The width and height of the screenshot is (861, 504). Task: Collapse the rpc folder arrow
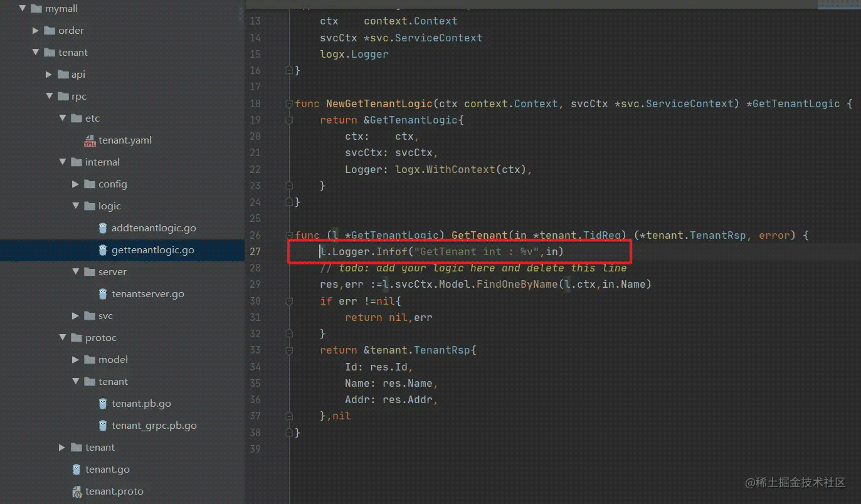pos(49,97)
